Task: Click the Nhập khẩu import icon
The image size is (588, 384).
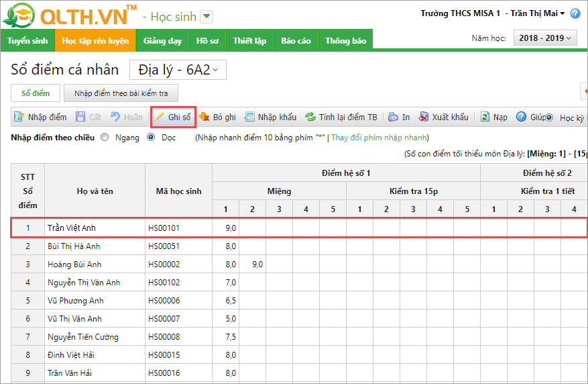Action: (249, 117)
